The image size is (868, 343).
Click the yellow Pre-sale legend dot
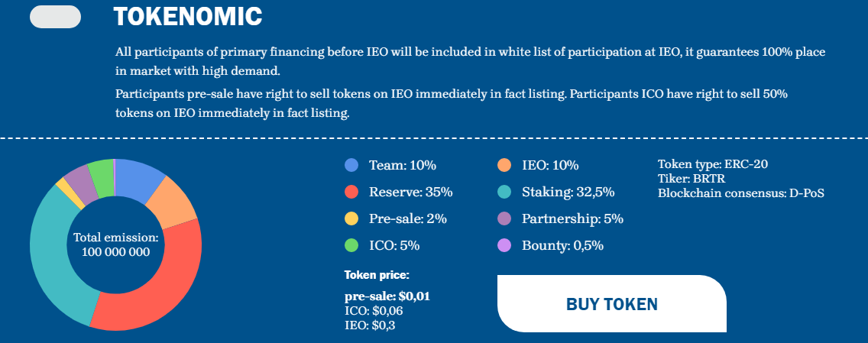tap(351, 218)
